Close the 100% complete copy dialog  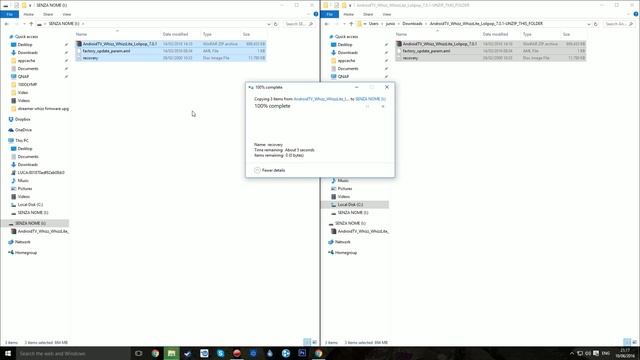point(387,87)
